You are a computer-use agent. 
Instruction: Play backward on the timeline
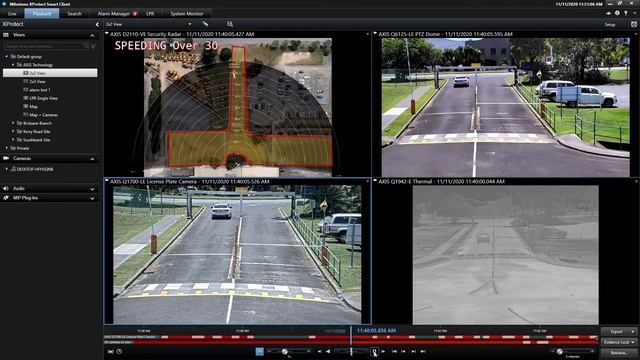tap(328, 351)
